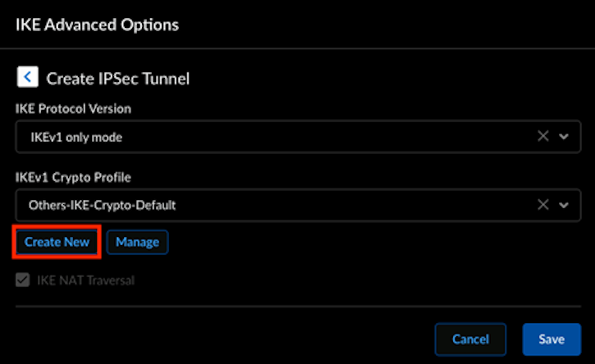The height and width of the screenshot is (364, 595).
Task: Click the IKE Advanced Options title
Action: [97, 25]
